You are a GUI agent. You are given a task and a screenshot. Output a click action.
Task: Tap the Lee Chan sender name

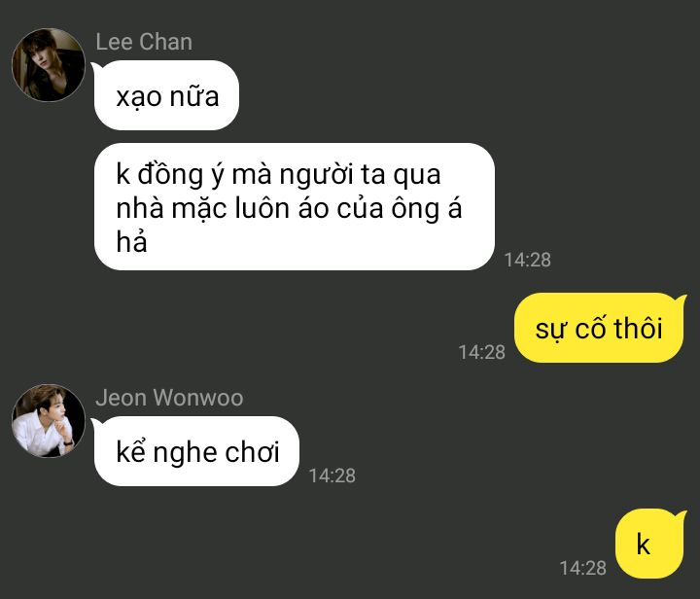pos(144,42)
